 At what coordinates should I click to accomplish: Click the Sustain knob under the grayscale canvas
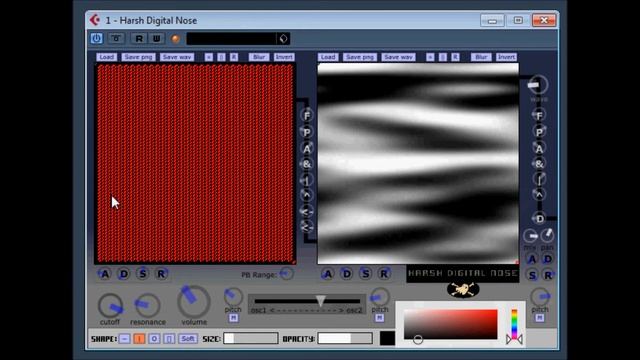[x=365, y=273]
